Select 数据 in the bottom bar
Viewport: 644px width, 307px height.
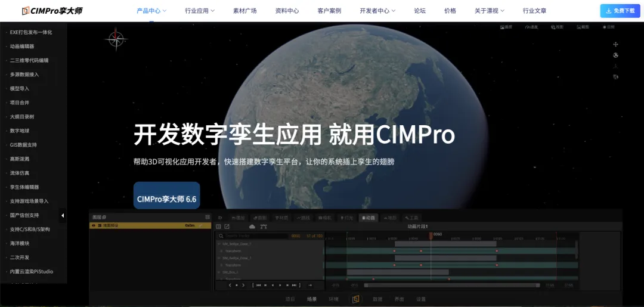(x=377, y=299)
